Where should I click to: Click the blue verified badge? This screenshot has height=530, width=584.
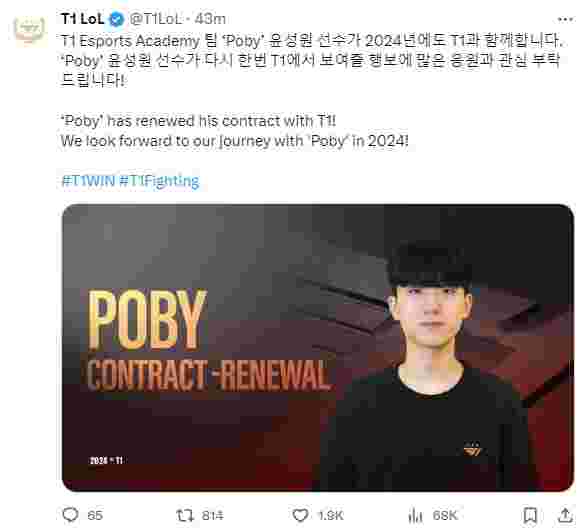click(x=117, y=19)
